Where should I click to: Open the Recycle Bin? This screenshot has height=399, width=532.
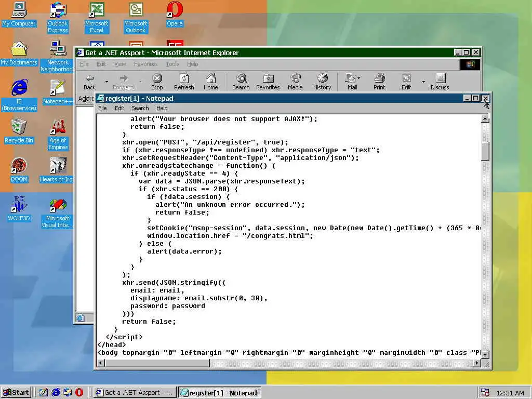19,131
